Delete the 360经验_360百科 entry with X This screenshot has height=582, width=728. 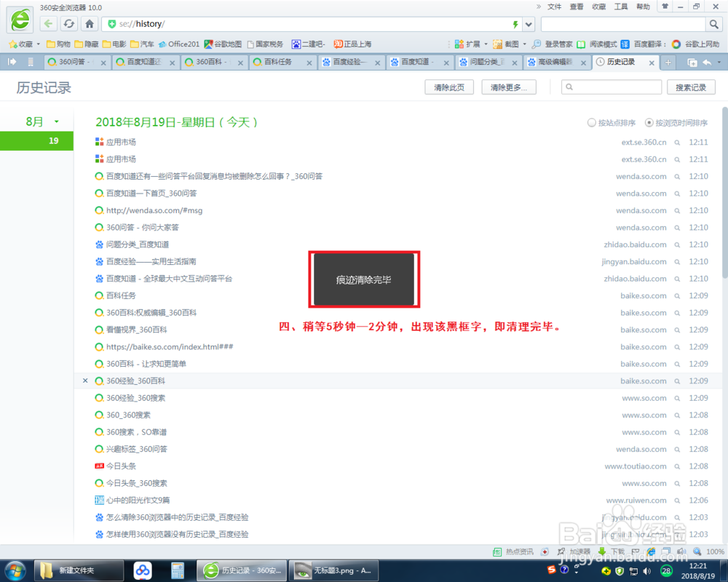pos(85,380)
